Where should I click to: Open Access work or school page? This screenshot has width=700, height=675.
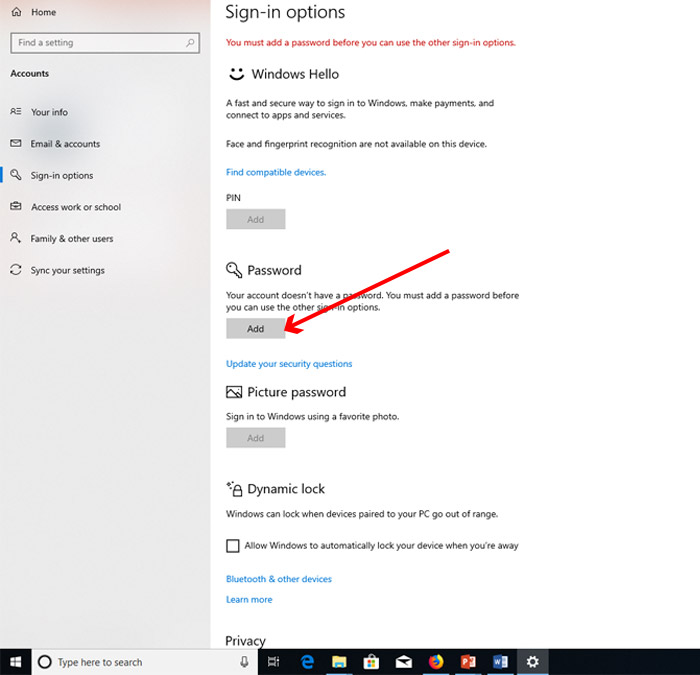pyautogui.click(x=76, y=207)
